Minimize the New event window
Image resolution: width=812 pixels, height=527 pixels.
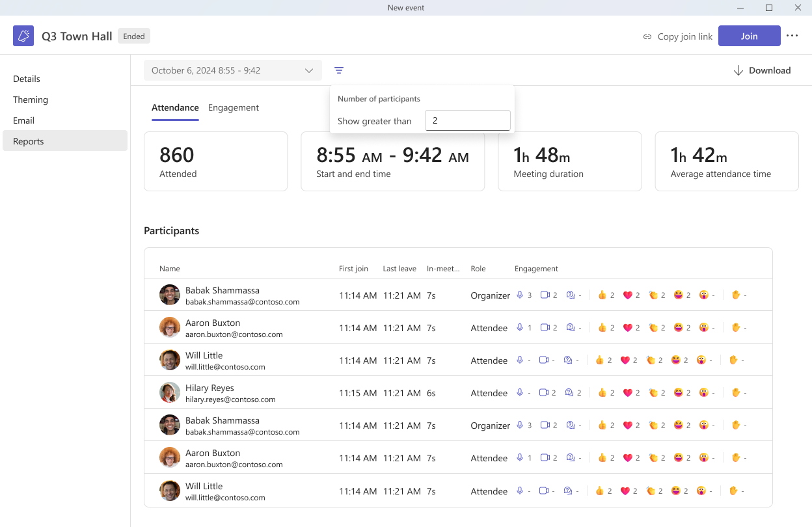pos(740,8)
